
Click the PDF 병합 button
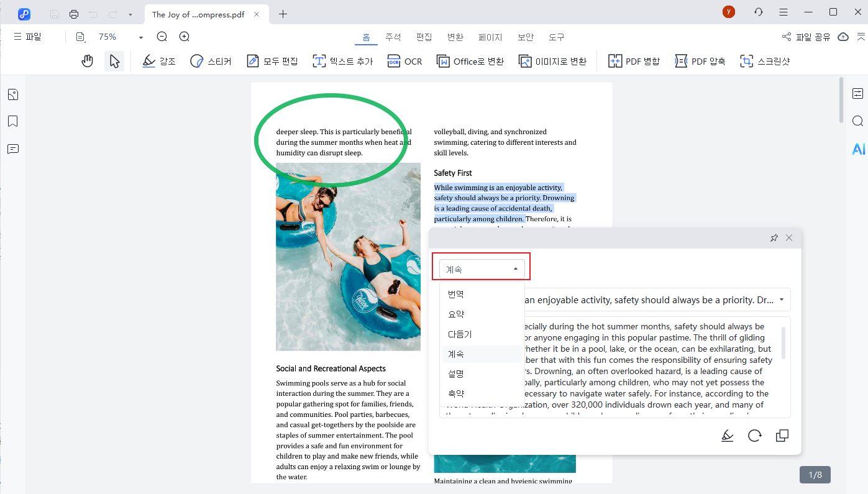click(634, 61)
